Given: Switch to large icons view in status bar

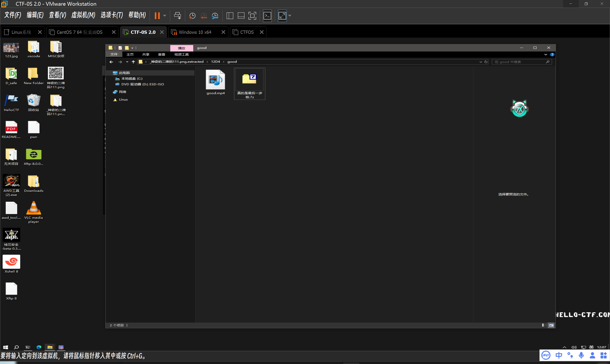Looking at the screenshot, I should pos(551,325).
